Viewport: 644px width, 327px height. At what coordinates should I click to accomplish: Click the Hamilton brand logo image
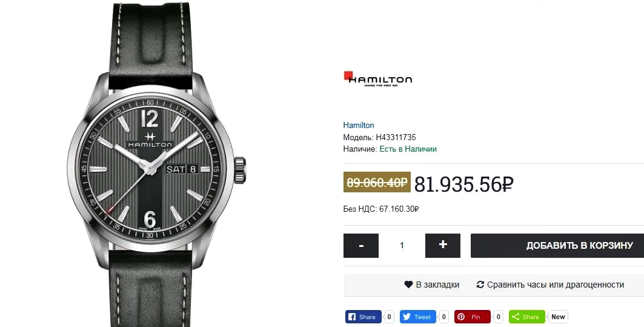click(378, 78)
